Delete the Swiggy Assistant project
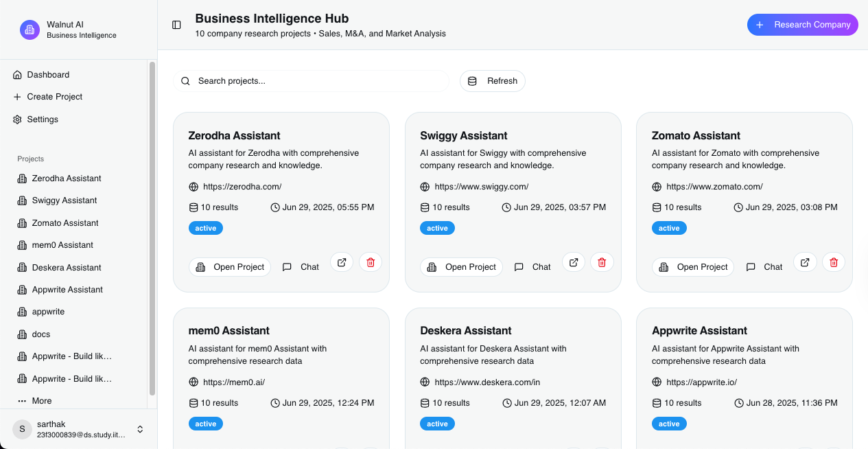 (602, 262)
